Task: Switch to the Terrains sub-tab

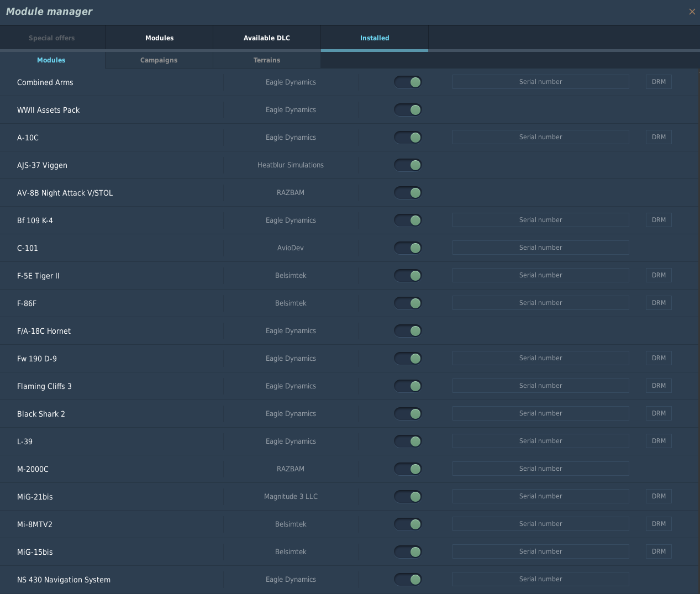Action: (267, 60)
